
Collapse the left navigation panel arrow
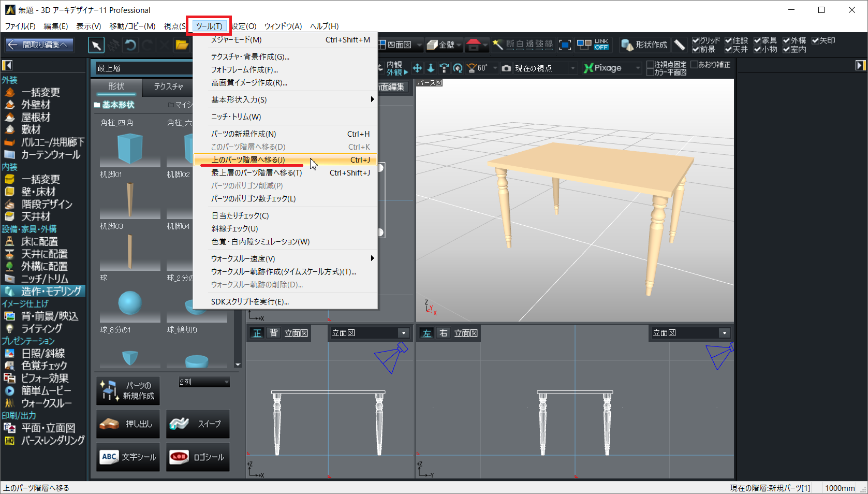(x=7, y=65)
